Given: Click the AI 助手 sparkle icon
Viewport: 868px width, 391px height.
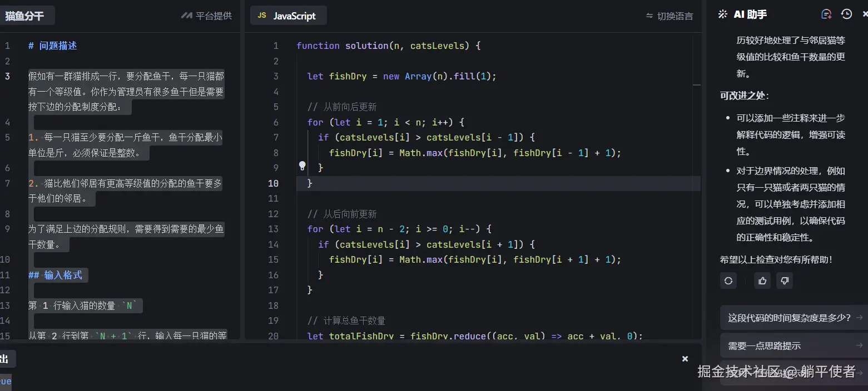Looking at the screenshot, I should [x=723, y=14].
